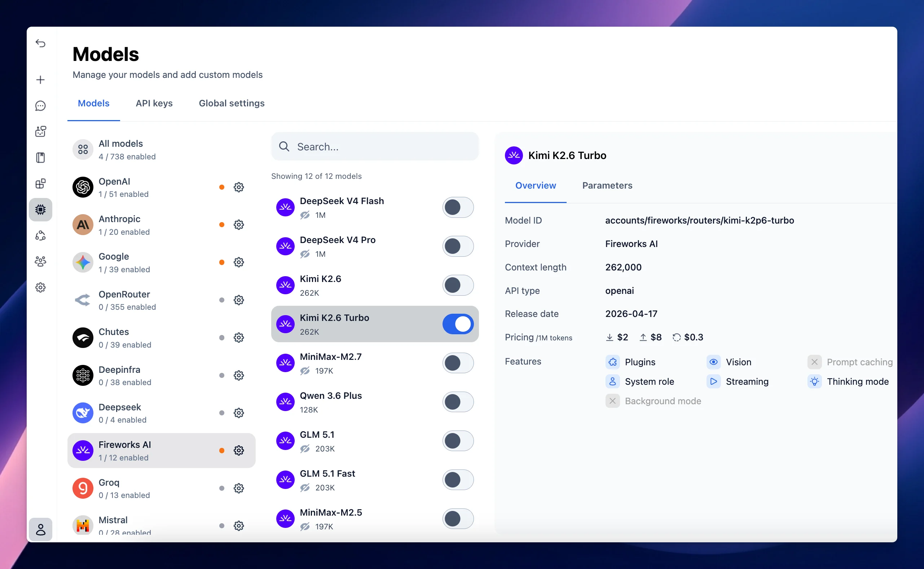
Task: Disable the Kimi K2.6 Turbo toggle
Action: [x=458, y=324]
